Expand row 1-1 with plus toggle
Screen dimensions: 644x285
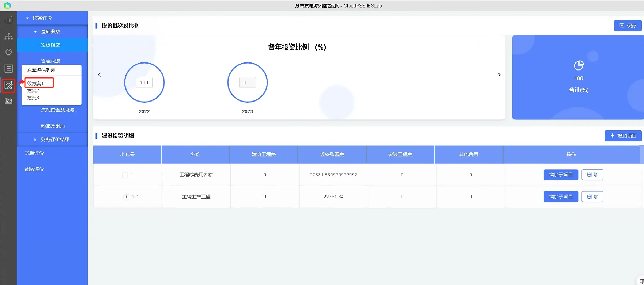tap(126, 197)
